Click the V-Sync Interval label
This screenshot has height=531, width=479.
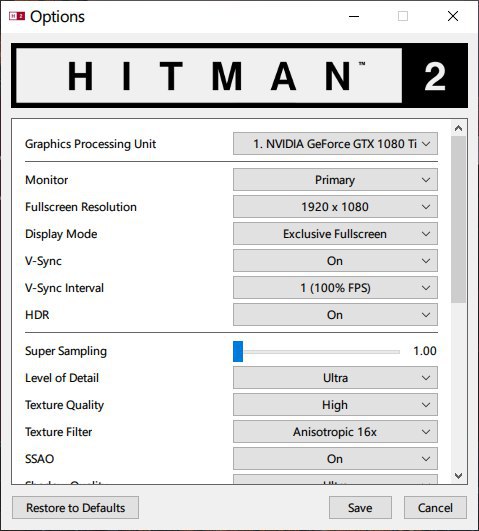(65, 288)
